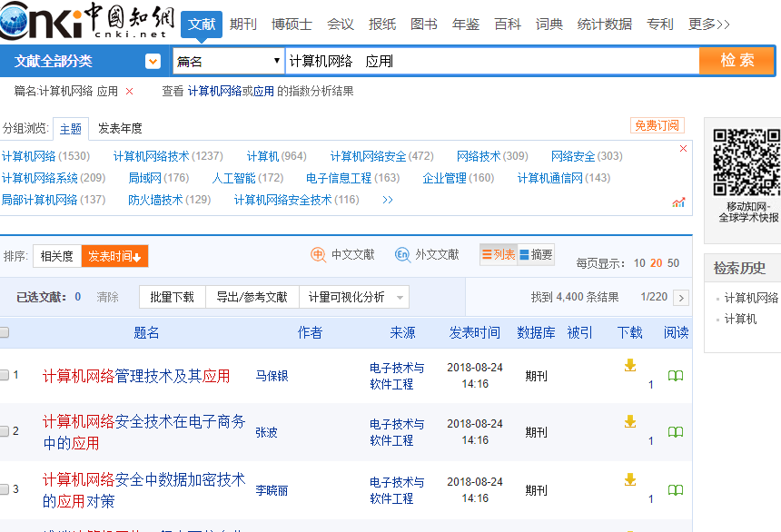
Task: Select the 词典 navigation tab
Action: (x=549, y=24)
